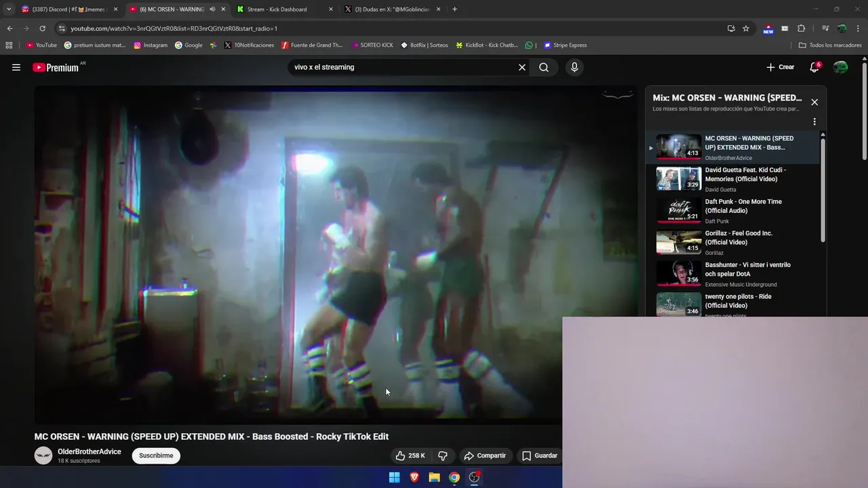Play twenty one pilots - Ride

pos(732,304)
